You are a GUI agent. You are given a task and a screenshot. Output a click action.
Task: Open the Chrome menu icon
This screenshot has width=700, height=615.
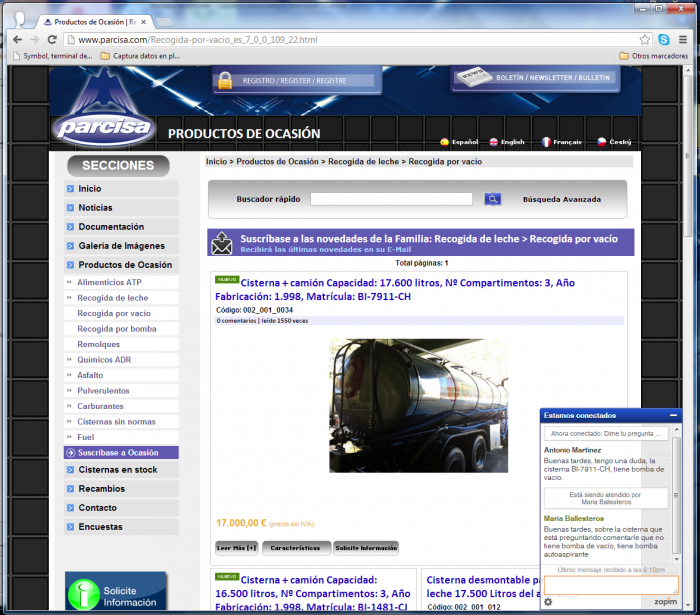pyautogui.click(x=683, y=40)
